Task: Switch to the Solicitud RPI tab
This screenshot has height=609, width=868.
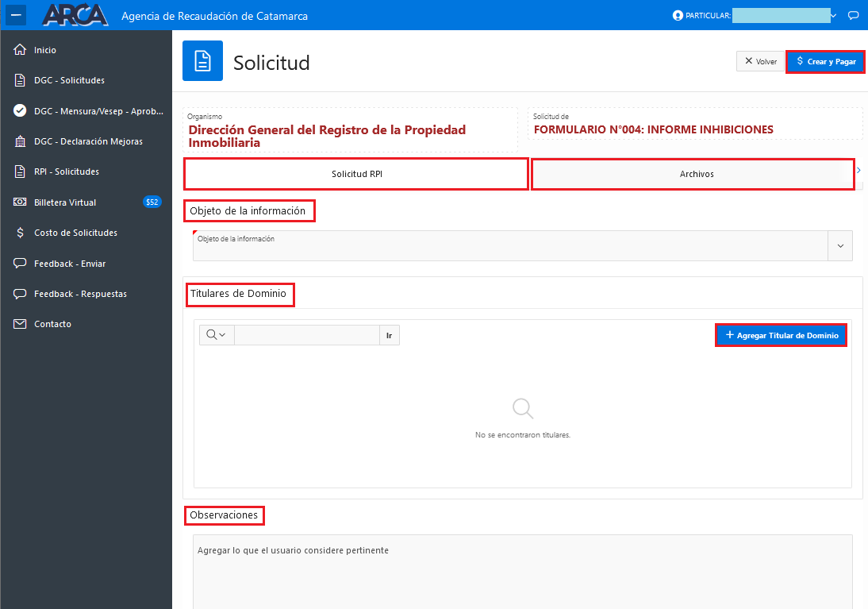Action: tap(356, 174)
